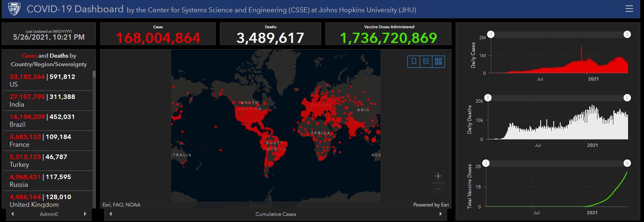Click right handle of Vaccine Doses slider
The width and height of the screenshot is (644, 222).
(627, 163)
